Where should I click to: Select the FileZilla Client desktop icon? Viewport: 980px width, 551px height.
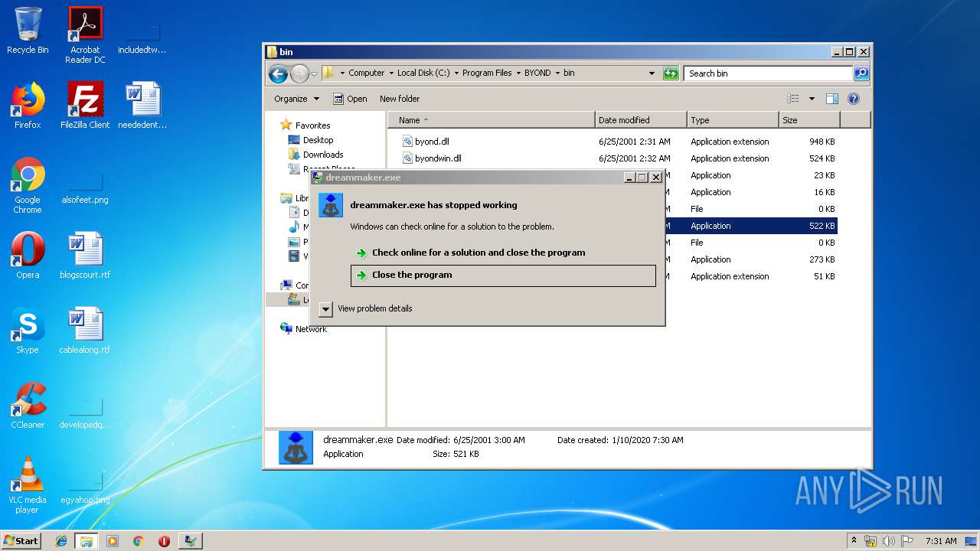85,106
